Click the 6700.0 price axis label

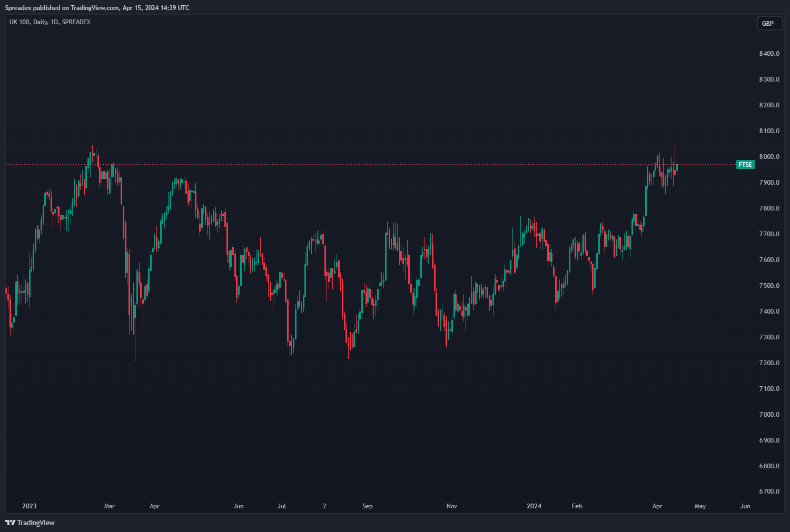[769, 491]
